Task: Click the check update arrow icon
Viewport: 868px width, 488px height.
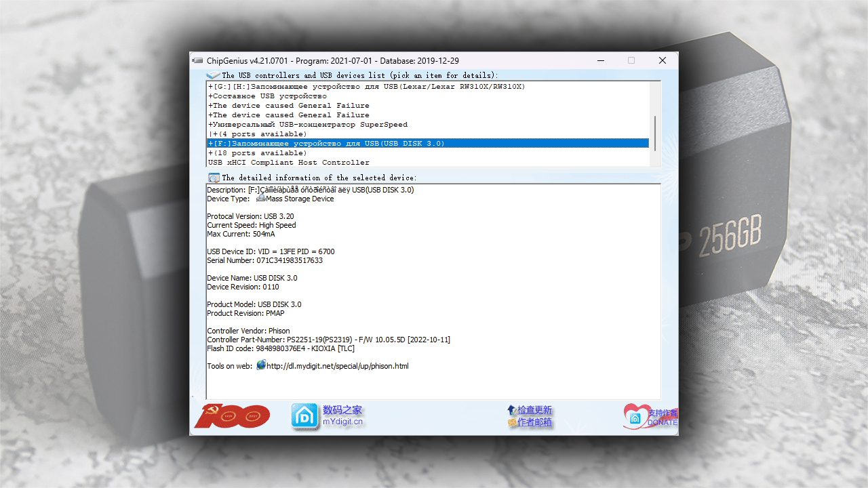Action: (511, 410)
